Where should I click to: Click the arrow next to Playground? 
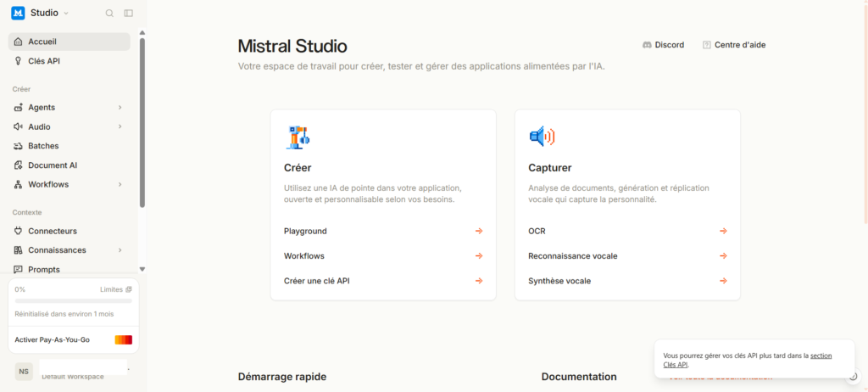pyautogui.click(x=479, y=231)
